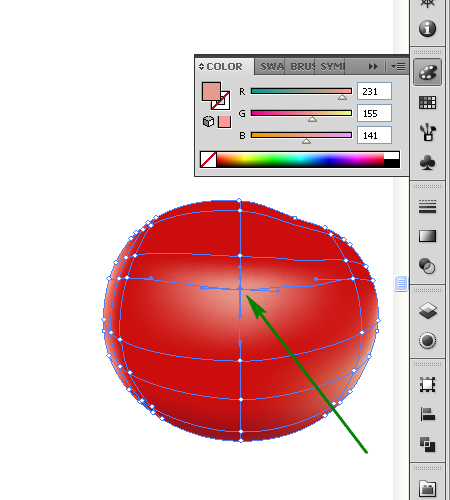
Task: Click the bottom mesh anchor point
Action: click(x=241, y=440)
